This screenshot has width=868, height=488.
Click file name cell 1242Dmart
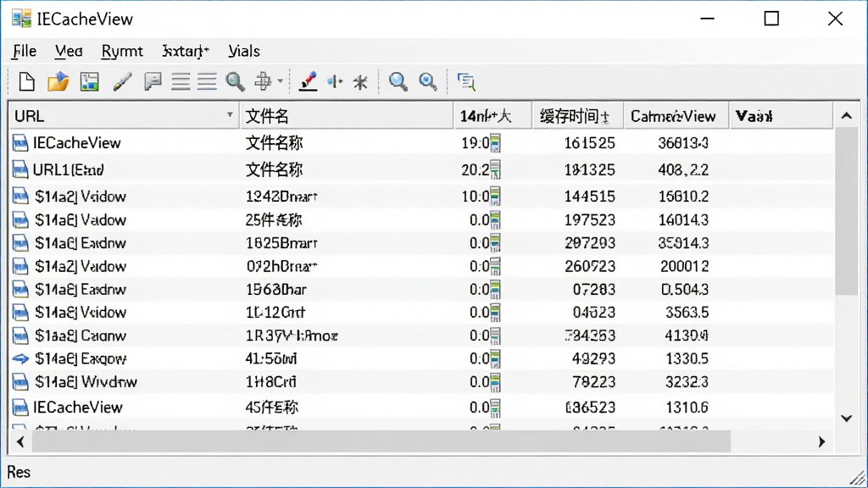click(281, 196)
